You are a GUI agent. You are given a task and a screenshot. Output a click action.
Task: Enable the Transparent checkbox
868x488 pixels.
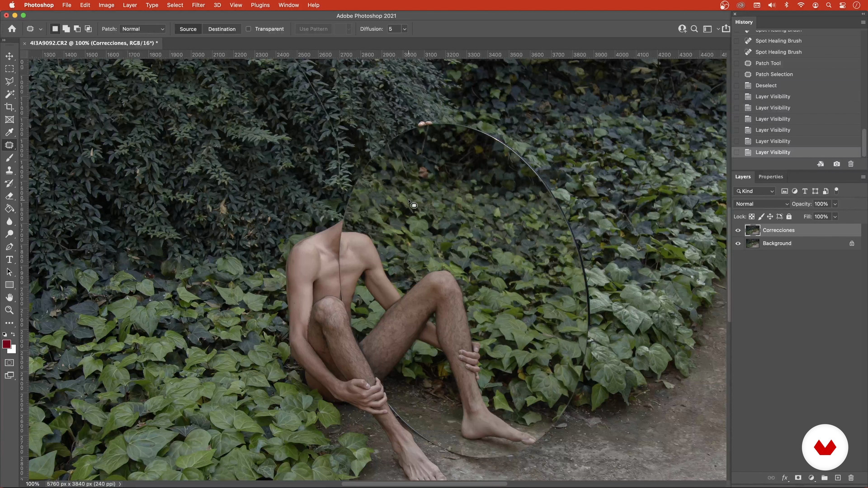tap(248, 29)
